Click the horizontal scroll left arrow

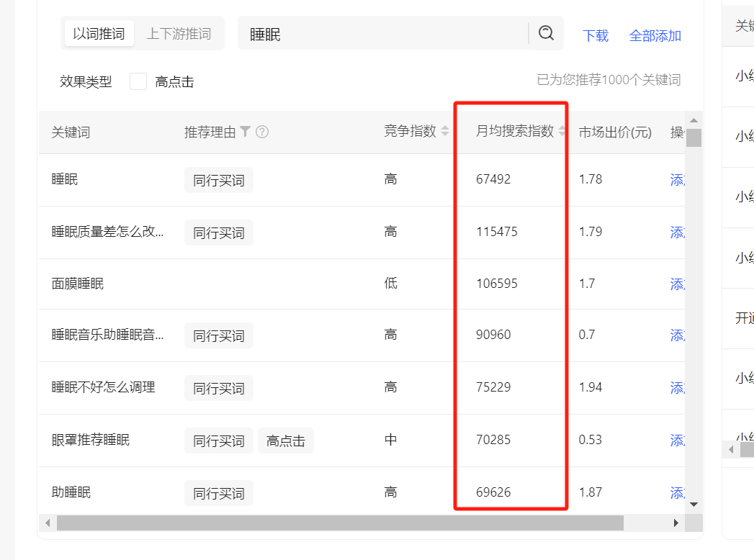pos(47,523)
